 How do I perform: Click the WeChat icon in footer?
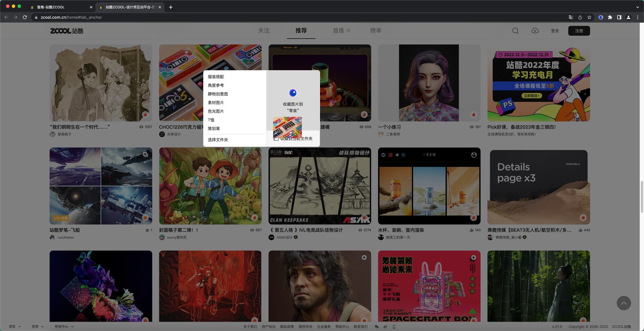tap(377, 327)
